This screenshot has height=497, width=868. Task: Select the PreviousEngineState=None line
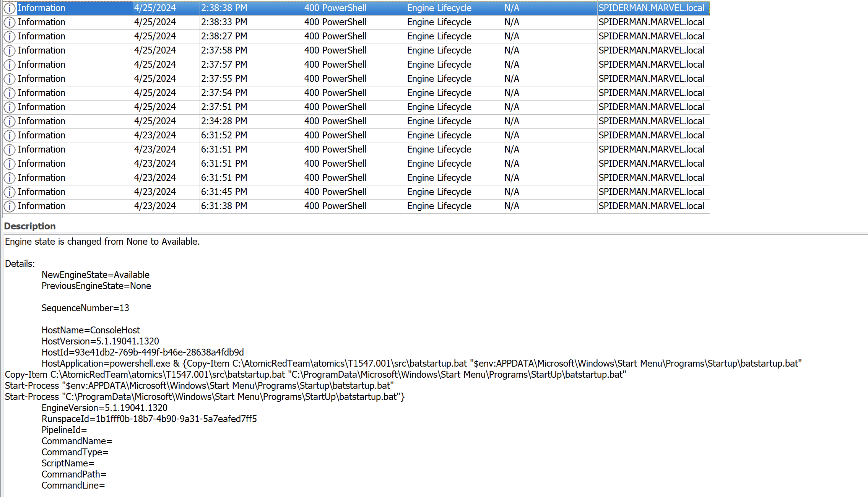96,286
